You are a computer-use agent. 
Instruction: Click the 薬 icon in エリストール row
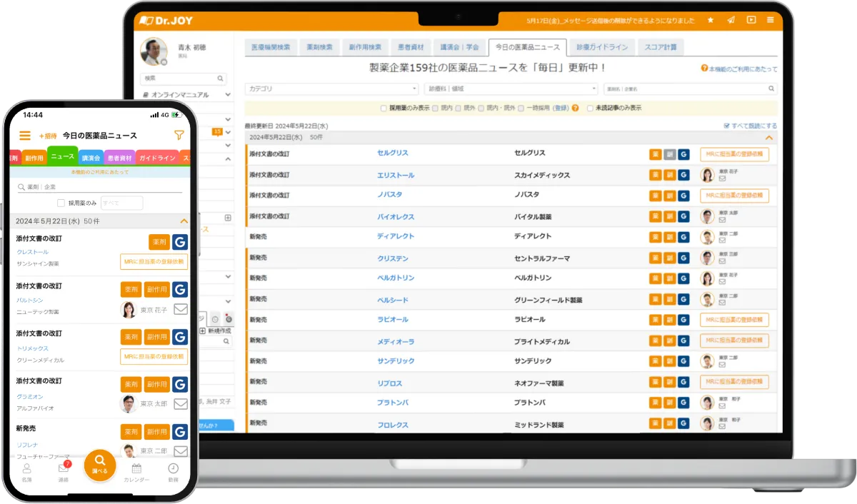pos(655,175)
